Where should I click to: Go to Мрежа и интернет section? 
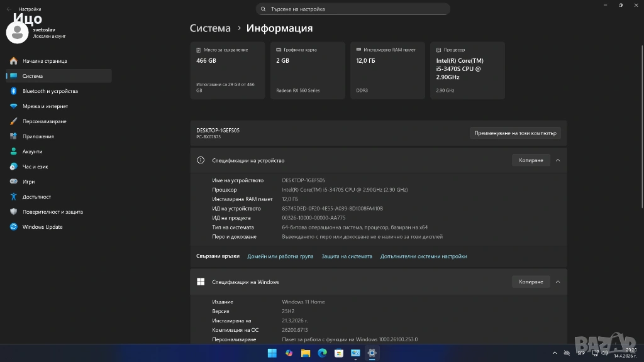click(x=45, y=106)
